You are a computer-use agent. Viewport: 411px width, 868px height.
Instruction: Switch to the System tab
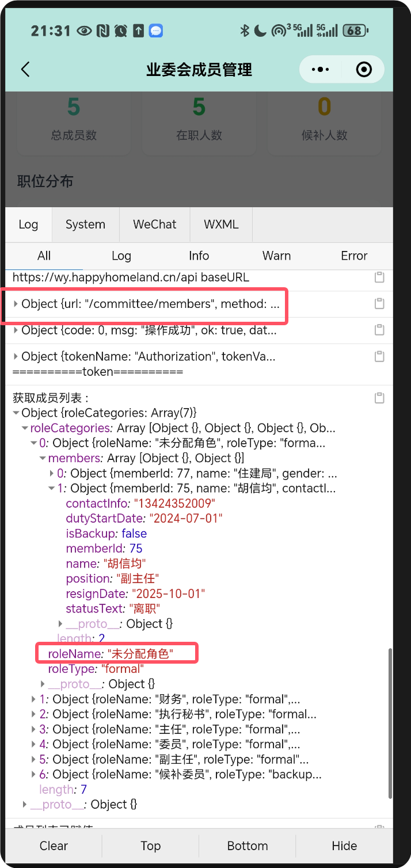click(x=85, y=224)
